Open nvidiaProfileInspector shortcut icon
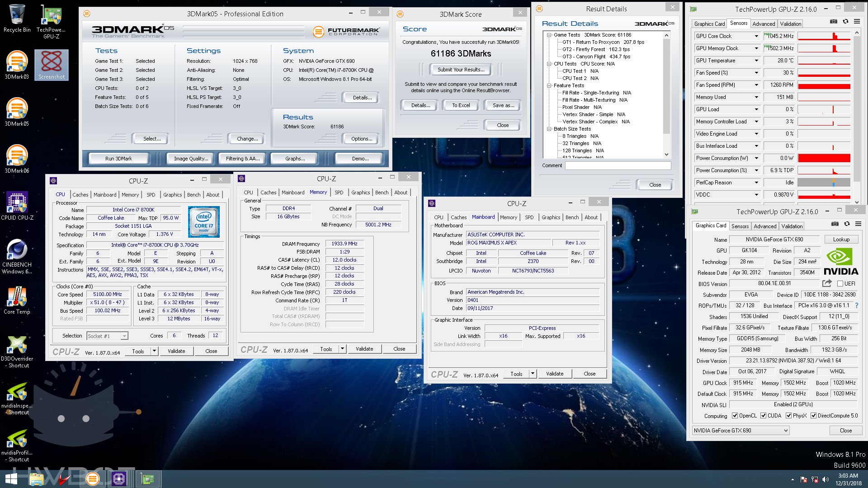Screen dimensions: 868x488 point(17,446)
